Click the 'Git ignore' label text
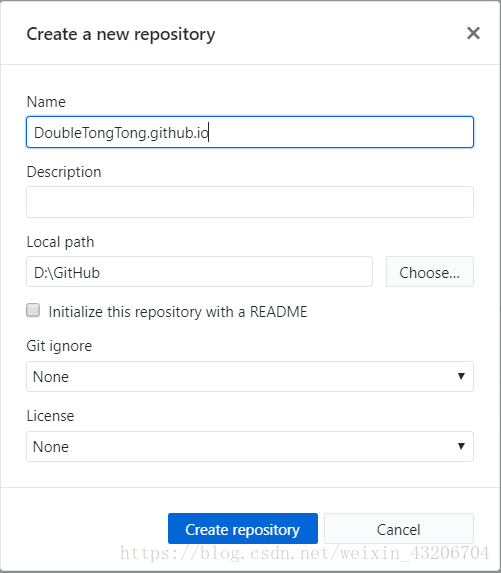 tap(59, 346)
